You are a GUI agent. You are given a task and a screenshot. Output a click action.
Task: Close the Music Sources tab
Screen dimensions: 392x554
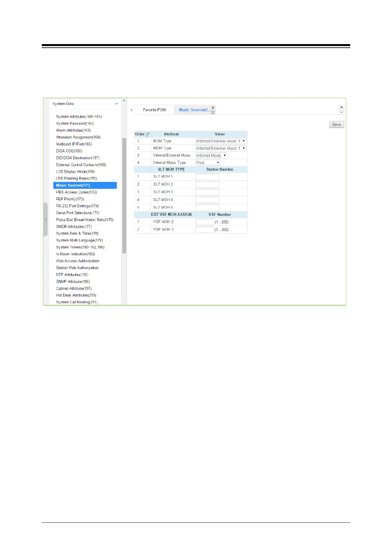(213, 108)
